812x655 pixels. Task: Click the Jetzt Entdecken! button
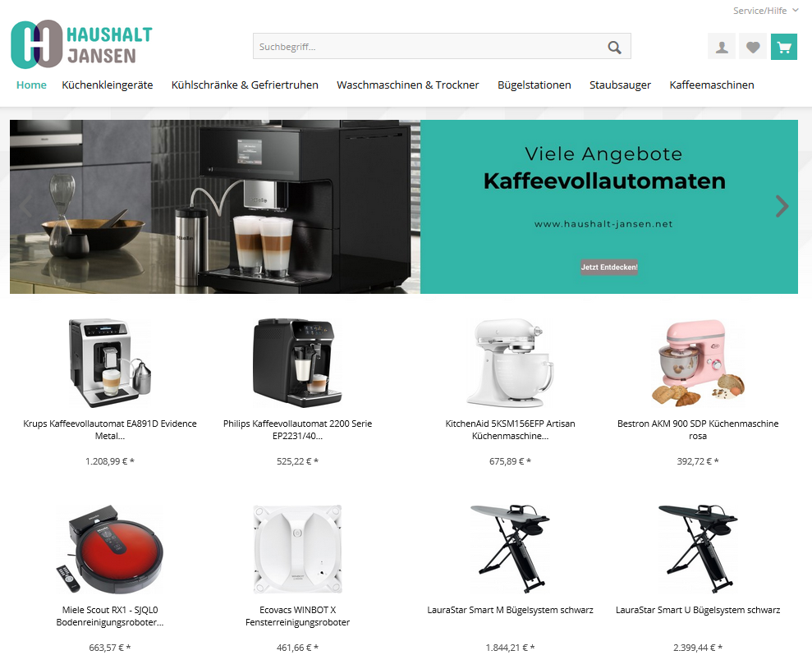coord(609,268)
